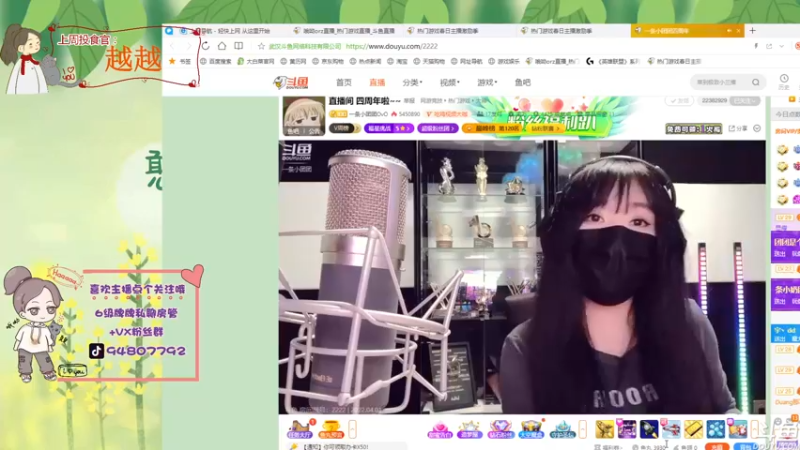
Task: Switch to the third browser tab
Action: pos(459,31)
